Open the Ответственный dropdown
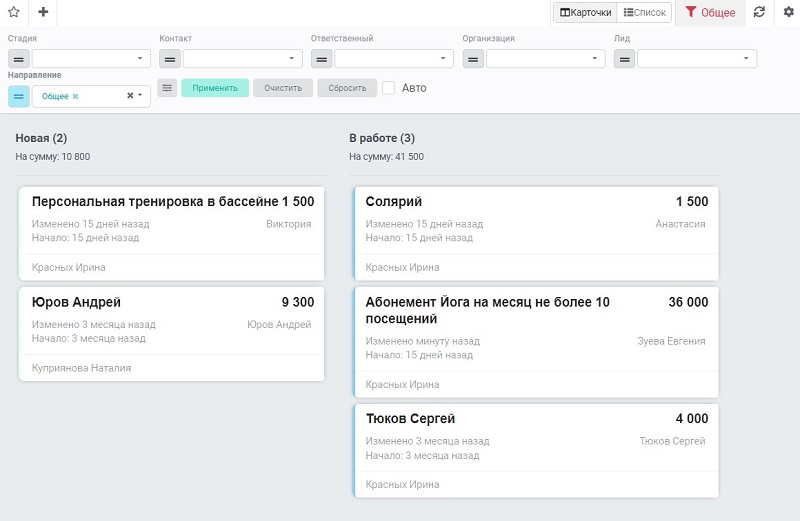Screen dimensions: 800x521 (x=394, y=59)
